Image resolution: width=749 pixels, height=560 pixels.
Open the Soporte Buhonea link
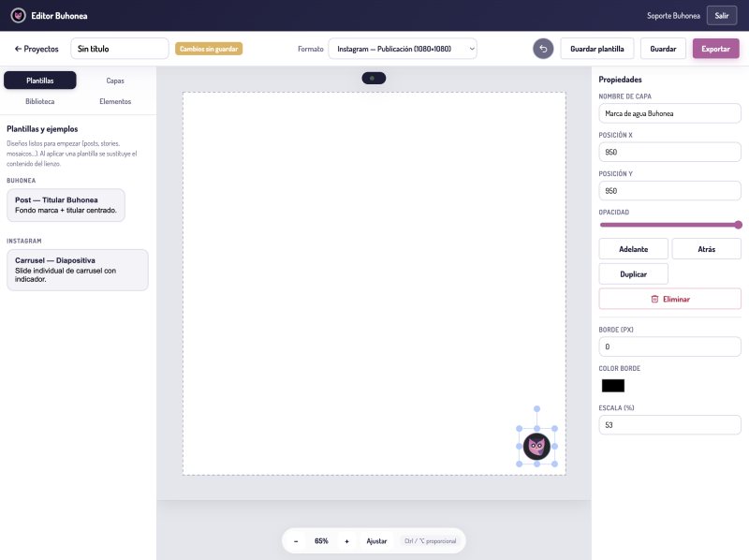[673, 16]
